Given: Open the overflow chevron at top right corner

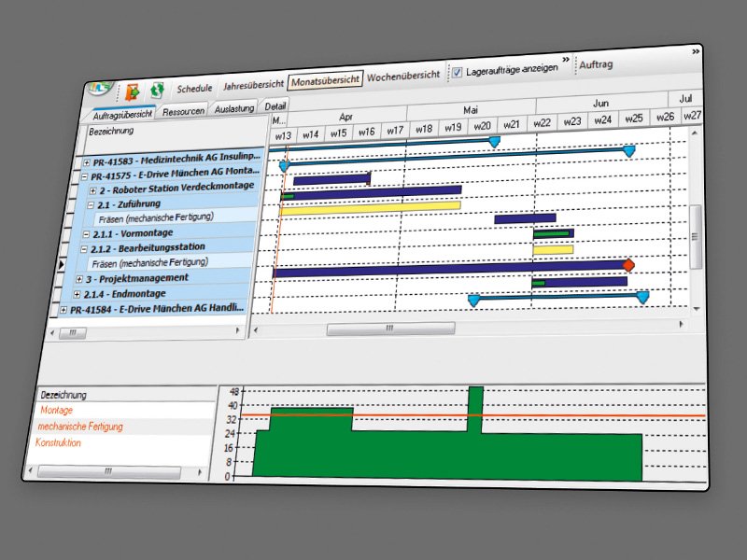Looking at the screenshot, I should point(696,51).
